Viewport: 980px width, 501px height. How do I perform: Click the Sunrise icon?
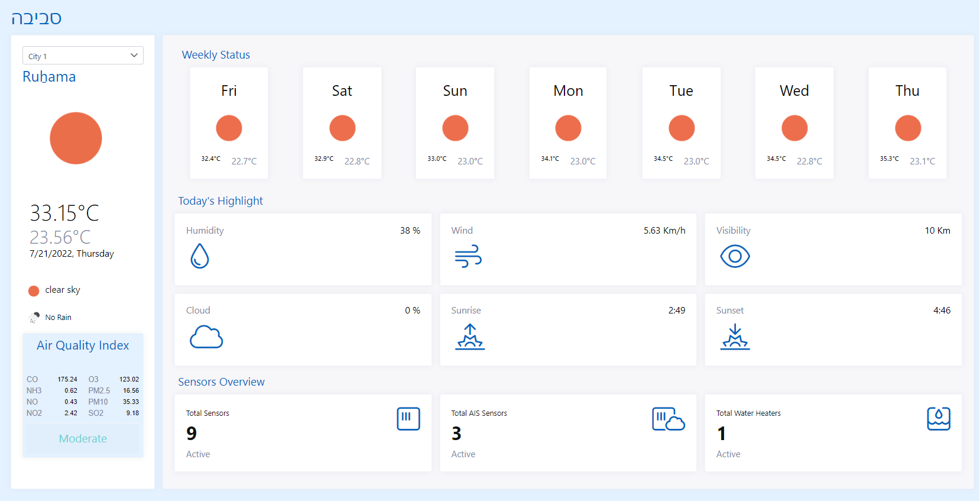coord(470,337)
